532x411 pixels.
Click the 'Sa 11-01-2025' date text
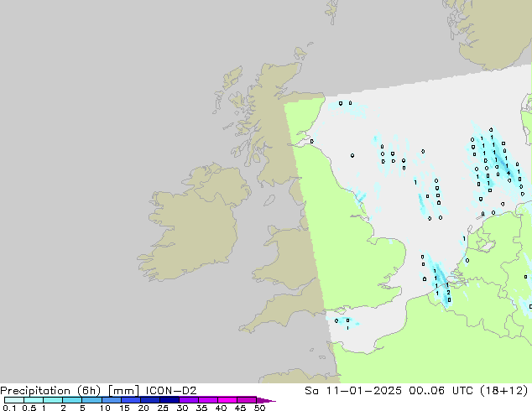353,391
